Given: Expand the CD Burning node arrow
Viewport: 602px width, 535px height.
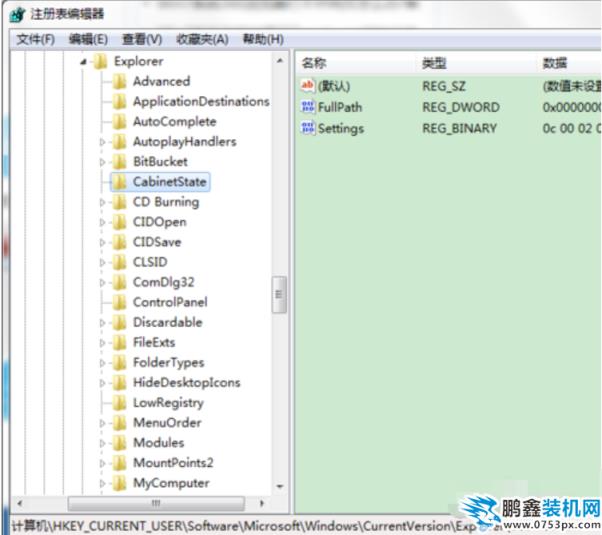Looking at the screenshot, I should [x=103, y=202].
